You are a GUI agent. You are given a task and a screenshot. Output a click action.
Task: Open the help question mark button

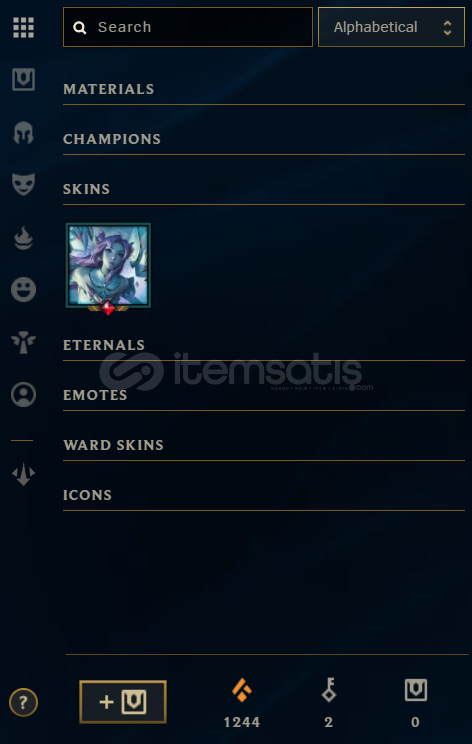point(23,702)
